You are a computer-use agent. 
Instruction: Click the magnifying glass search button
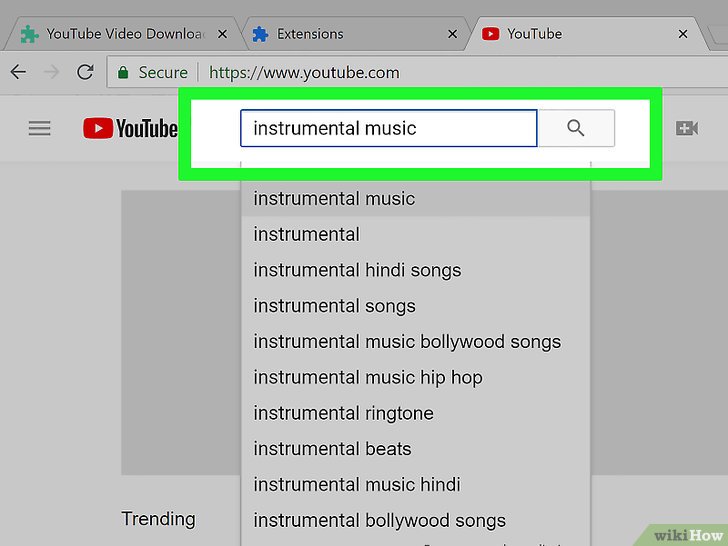tap(576, 128)
